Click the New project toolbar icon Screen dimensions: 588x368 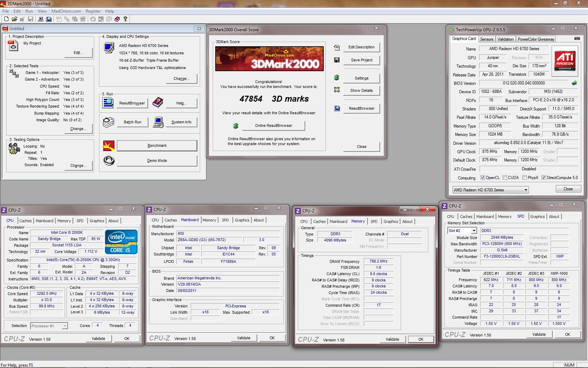pyautogui.click(x=6, y=19)
